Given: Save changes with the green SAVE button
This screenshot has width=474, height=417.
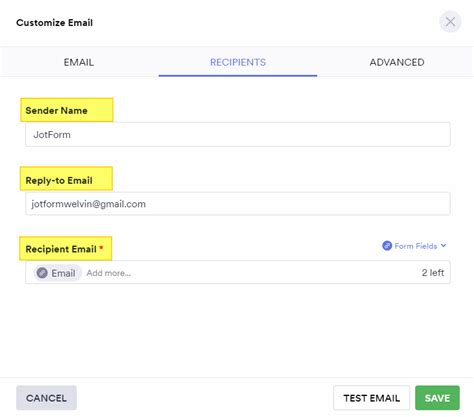Looking at the screenshot, I should (x=437, y=398).
